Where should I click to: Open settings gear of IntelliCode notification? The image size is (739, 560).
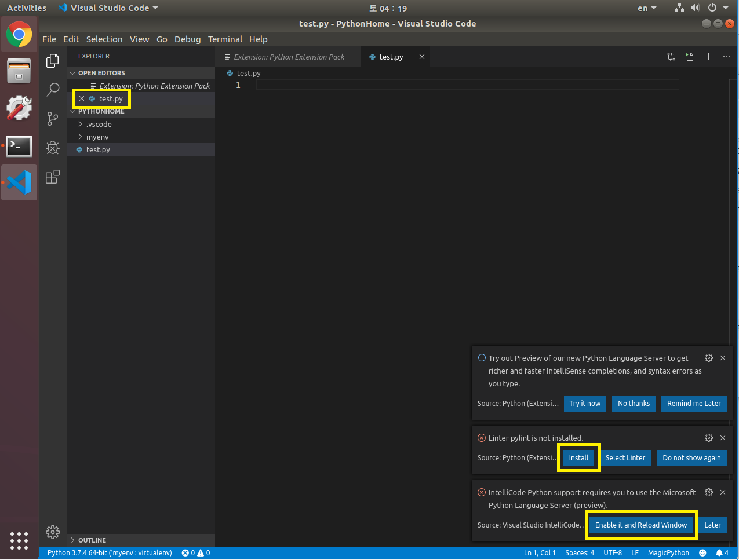709,492
